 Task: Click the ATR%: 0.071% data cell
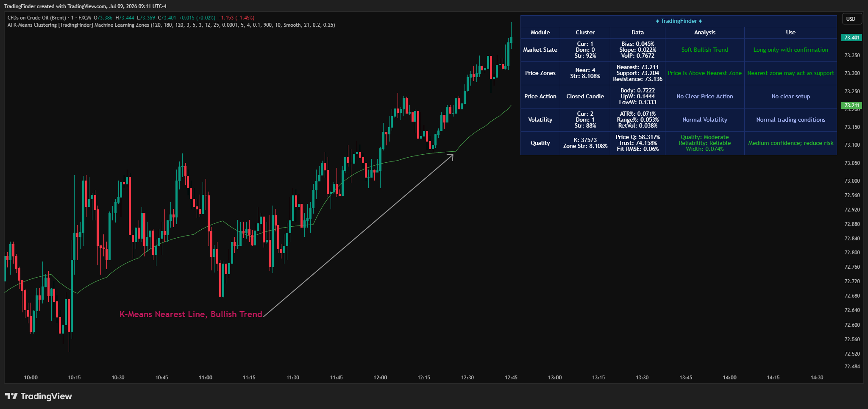tap(637, 120)
